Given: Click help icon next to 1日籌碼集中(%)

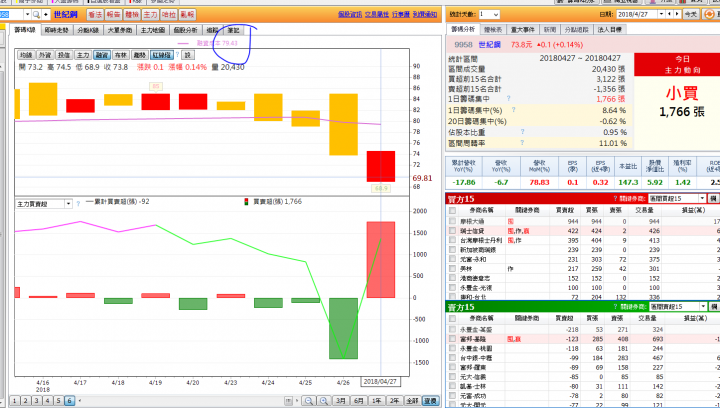Looking at the screenshot, I should coord(513,110).
